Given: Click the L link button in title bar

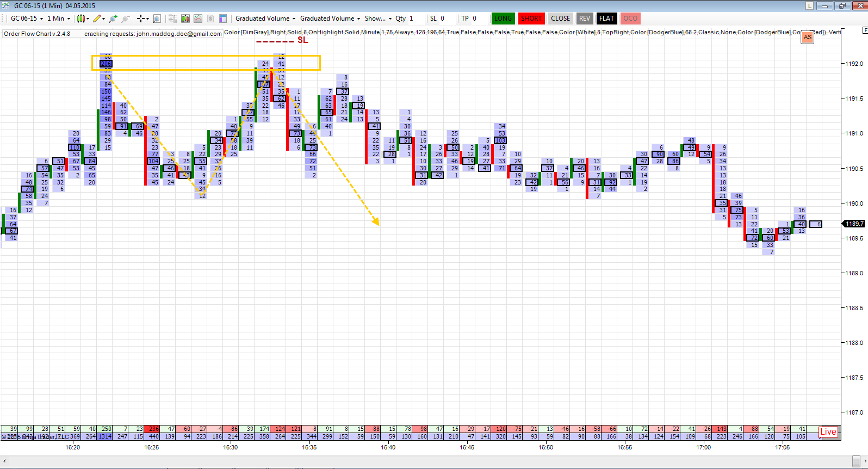Looking at the screenshot, I should tap(810, 6).
